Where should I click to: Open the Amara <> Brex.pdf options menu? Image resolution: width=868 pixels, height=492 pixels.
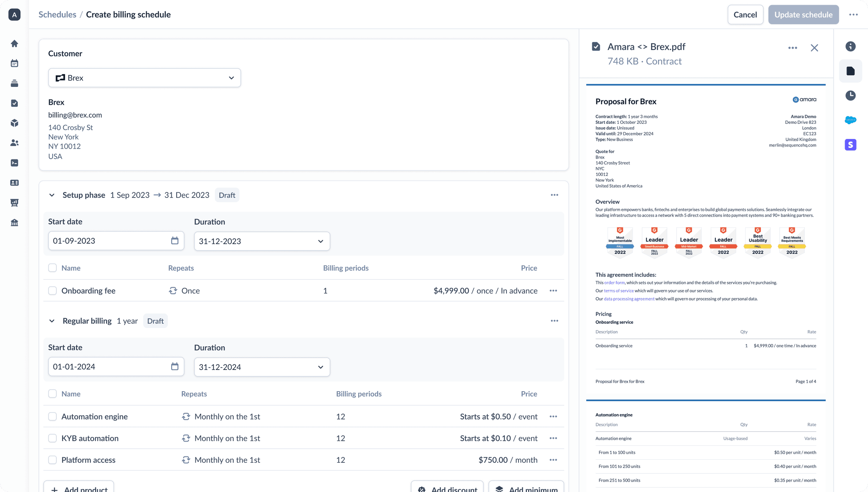793,48
